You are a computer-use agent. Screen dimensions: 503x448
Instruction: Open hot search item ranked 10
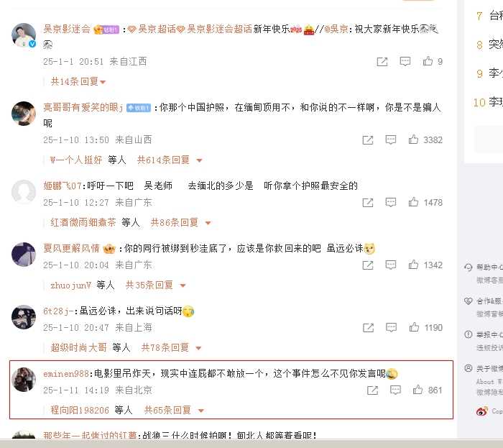click(488, 102)
